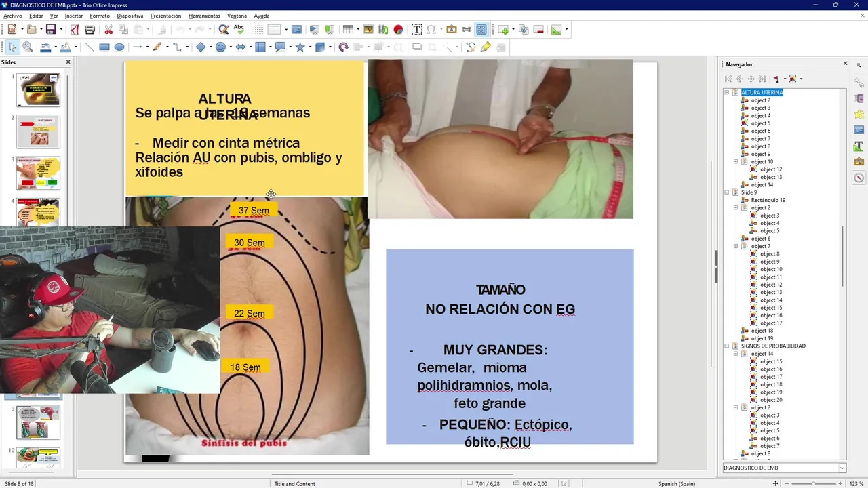Viewport: 868px width, 488px height.
Task: Click the Cut scissors icon
Action: [x=108, y=29]
